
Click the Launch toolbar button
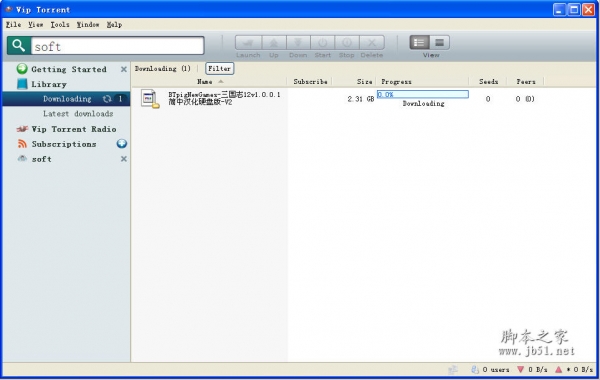tap(248, 42)
